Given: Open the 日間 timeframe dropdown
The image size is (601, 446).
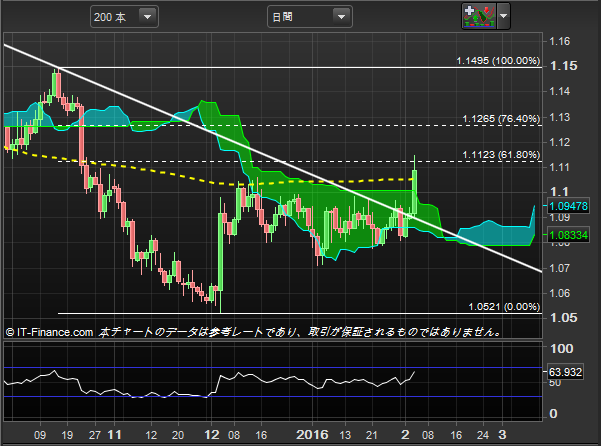Looking at the screenshot, I should [310, 17].
